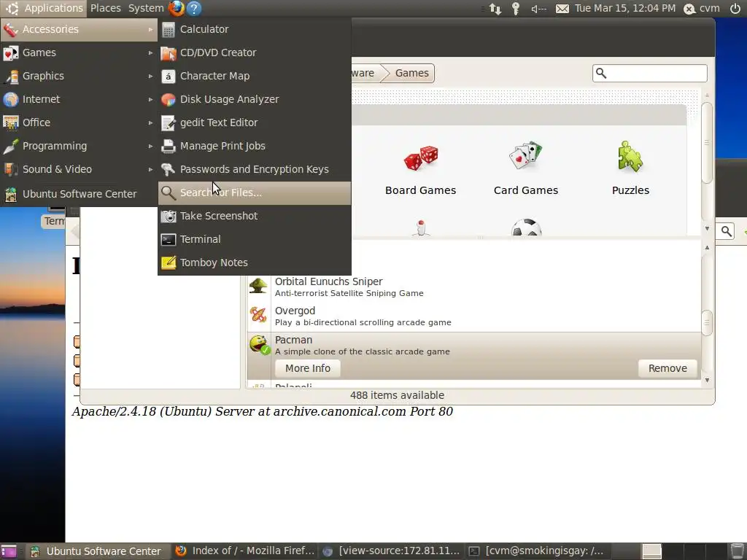Click the date and time clock

(625, 8)
